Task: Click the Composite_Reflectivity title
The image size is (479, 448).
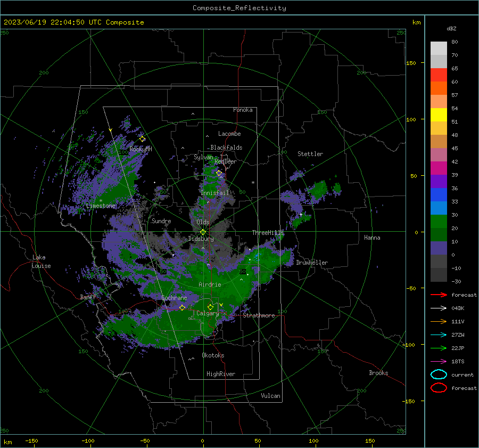Action: click(240, 8)
